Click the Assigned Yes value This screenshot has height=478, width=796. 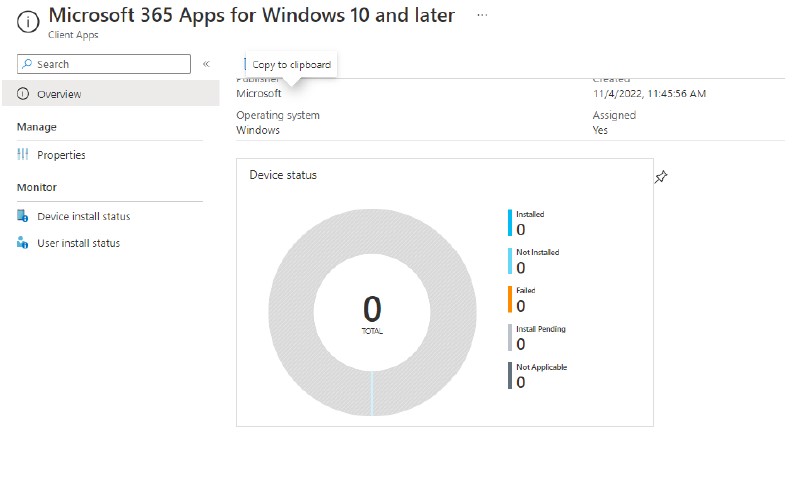pos(600,130)
